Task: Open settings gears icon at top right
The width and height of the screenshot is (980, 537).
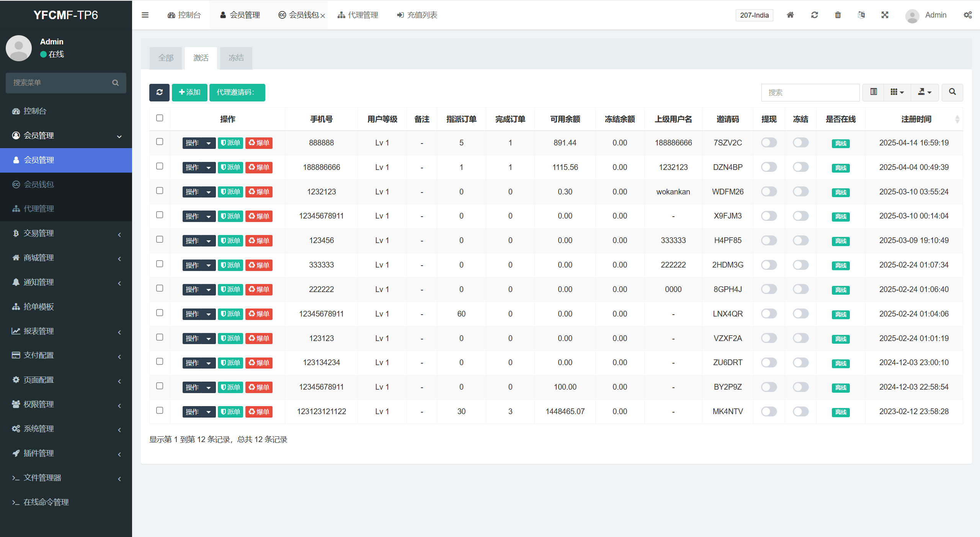Action: pos(967,15)
